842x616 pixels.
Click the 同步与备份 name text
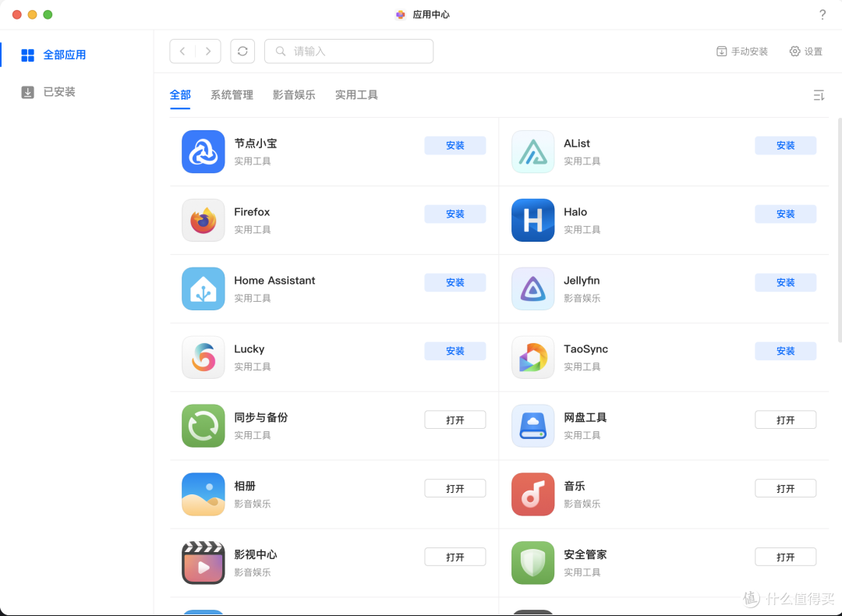[x=261, y=417]
